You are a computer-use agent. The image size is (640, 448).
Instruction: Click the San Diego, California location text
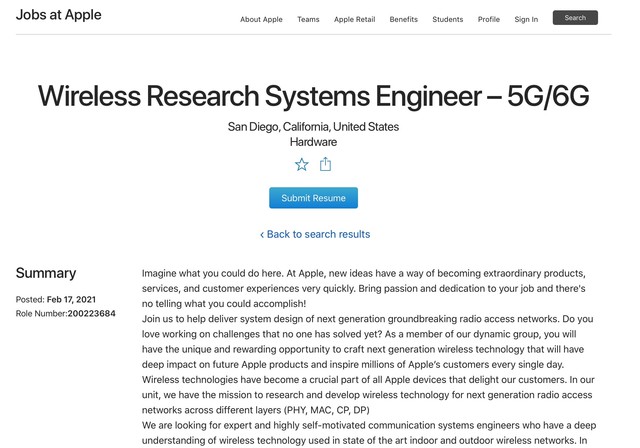pos(313,127)
